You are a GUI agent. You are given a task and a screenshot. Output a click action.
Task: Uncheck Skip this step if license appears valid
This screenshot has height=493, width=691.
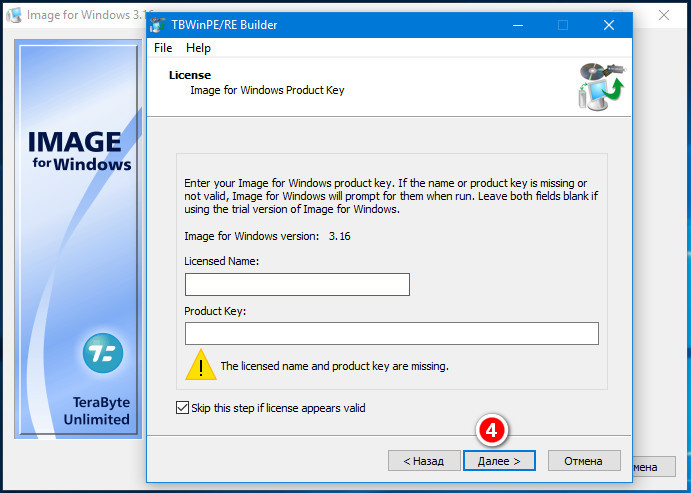[x=182, y=408]
